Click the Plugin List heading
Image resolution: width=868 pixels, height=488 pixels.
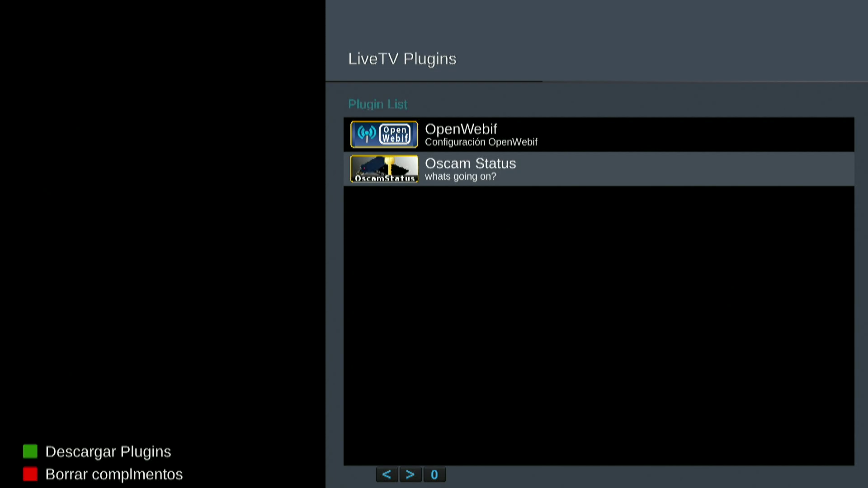tap(377, 104)
